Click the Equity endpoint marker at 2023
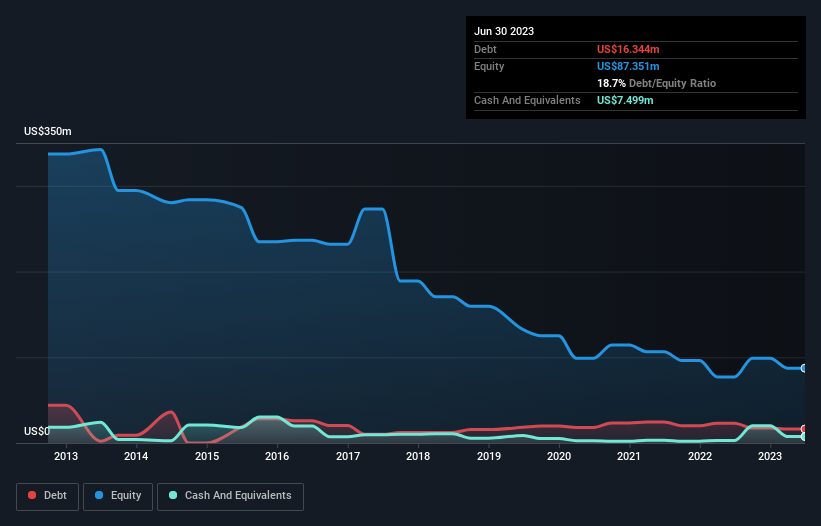The height and width of the screenshot is (526, 821). click(804, 368)
